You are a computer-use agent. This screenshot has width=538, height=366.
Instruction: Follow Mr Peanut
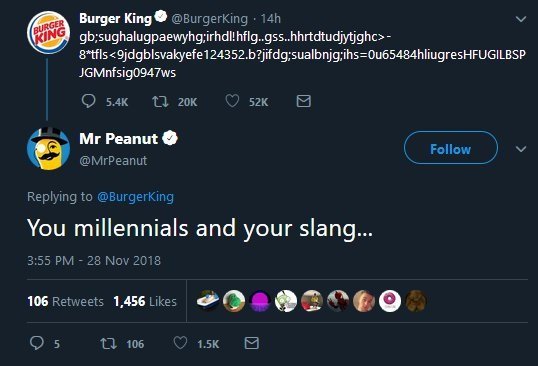pos(451,148)
